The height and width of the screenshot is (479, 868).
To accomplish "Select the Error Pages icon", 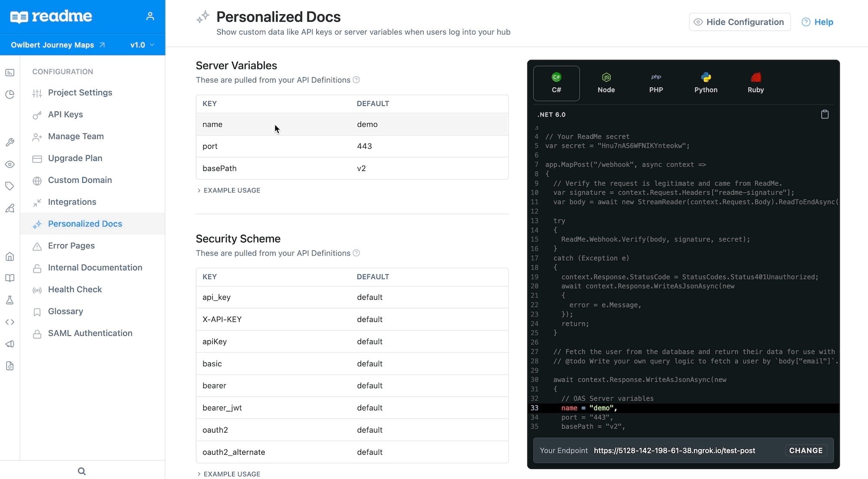I will coord(37,246).
